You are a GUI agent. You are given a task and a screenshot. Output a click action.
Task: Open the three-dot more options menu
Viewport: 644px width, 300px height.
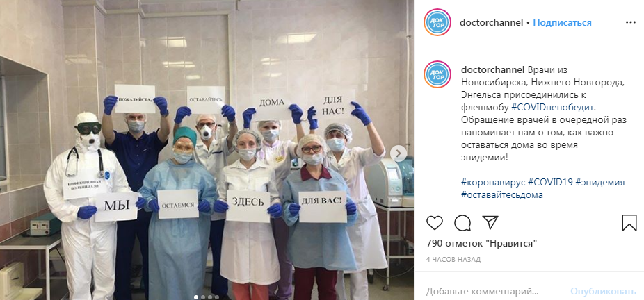(631, 22)
